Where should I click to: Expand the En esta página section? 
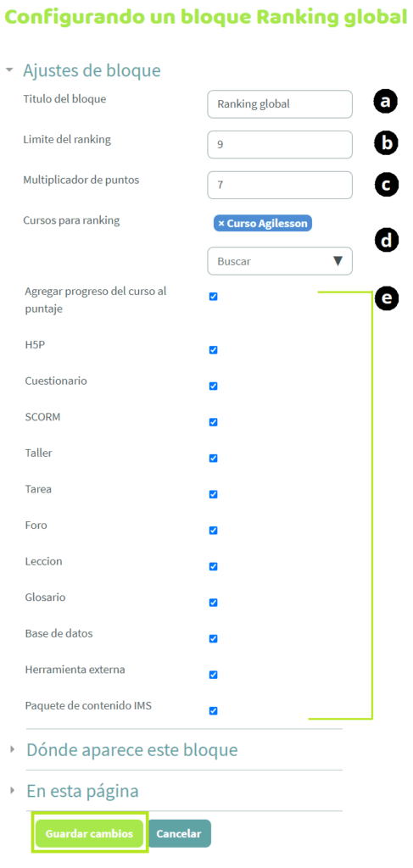13,791
